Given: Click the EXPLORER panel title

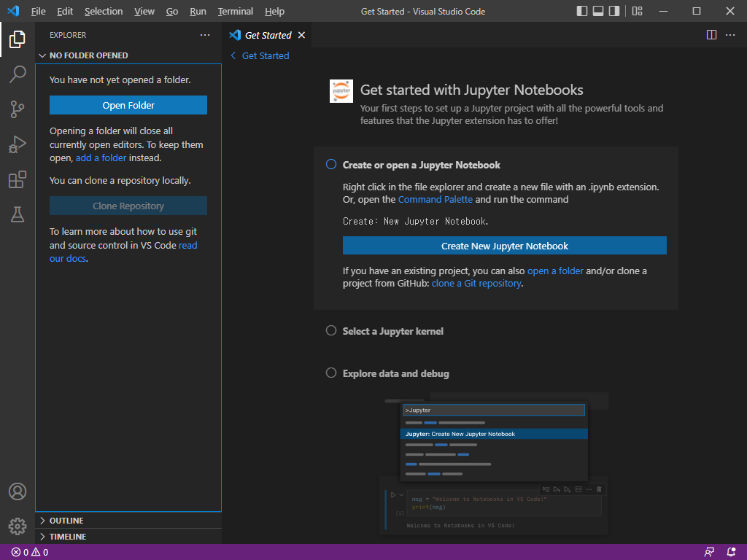Looking at the screenshot, I should [68, 35].
